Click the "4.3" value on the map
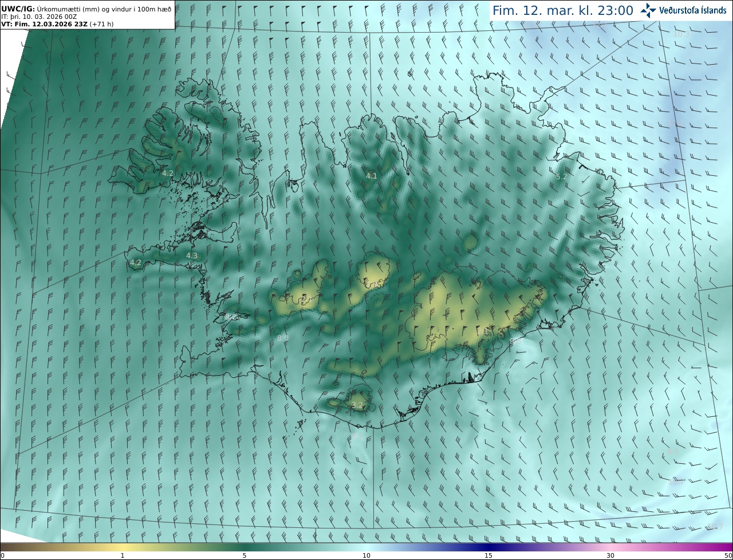 point(192,255)
